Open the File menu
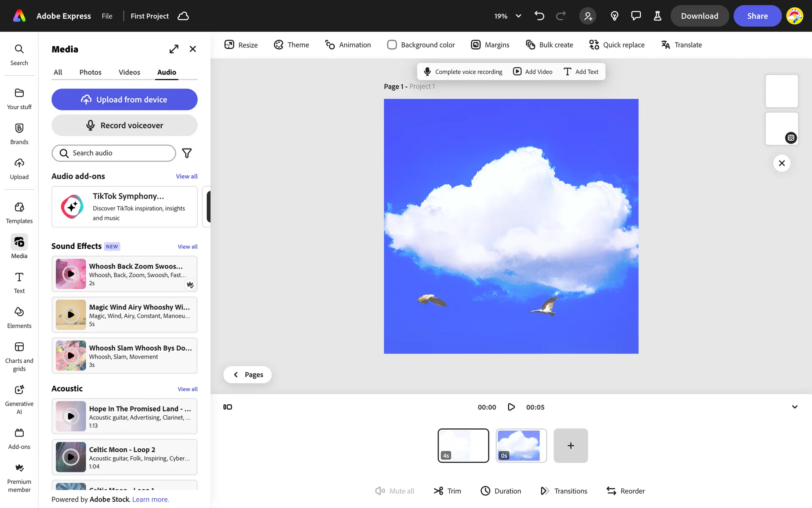This screenshot has width=812, height=508. [x=107, y=16]
